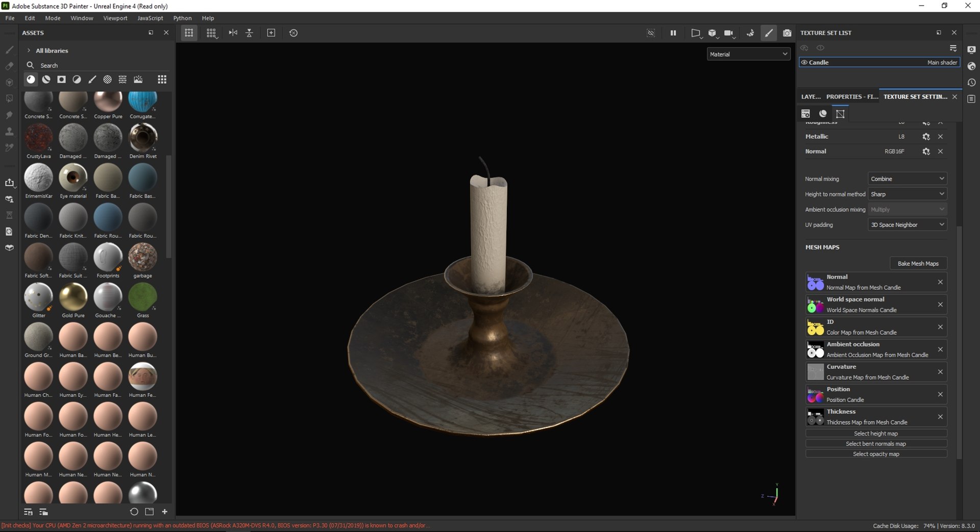Open the assets folder icon at bottom
This screenshot has width=980, height=532.
coord(149,512)
